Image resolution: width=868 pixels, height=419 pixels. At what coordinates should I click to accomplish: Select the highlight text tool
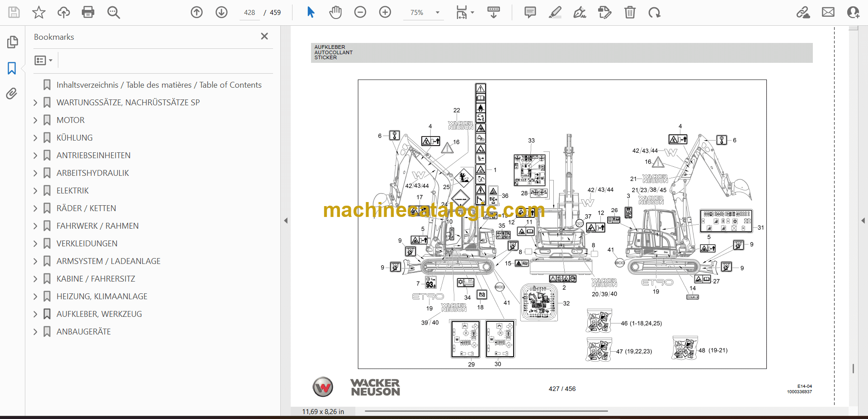pos(555,12)
